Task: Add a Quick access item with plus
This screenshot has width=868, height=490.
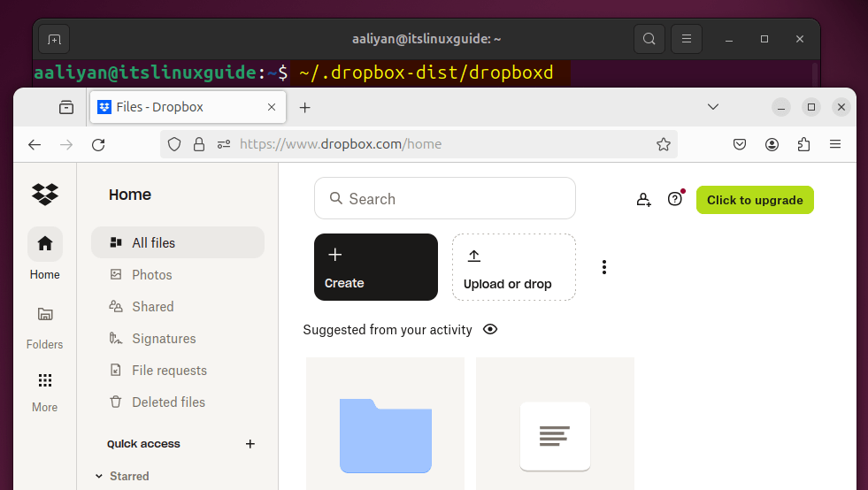Action: coord(250,444)
